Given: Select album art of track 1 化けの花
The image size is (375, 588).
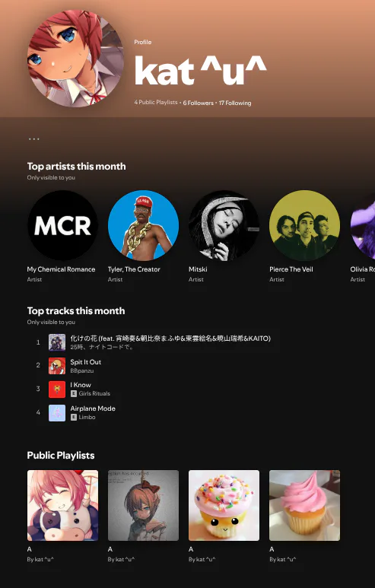Looking at the screenshot, I should [57, 342].
